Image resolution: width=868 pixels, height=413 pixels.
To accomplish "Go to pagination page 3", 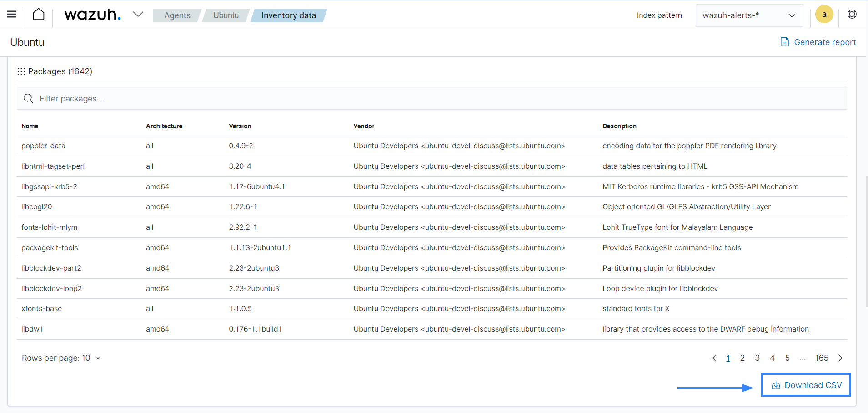I will (x=758, y=358).
